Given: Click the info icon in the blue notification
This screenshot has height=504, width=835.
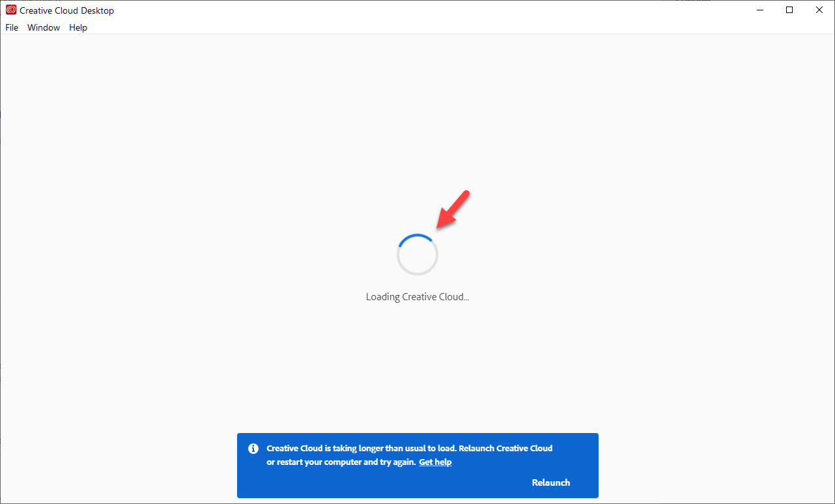Looking at the screenshot, I should 253,449.
